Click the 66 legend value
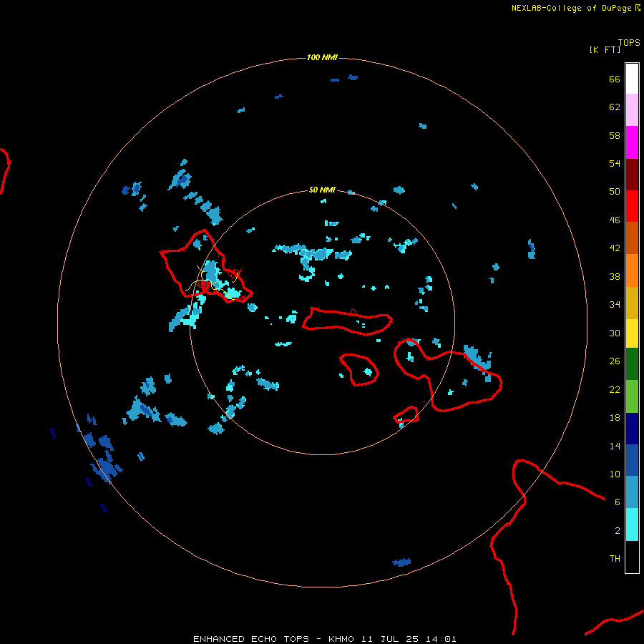Image resolution: width=644 pixels, height=644 pixels. [615, 79]
